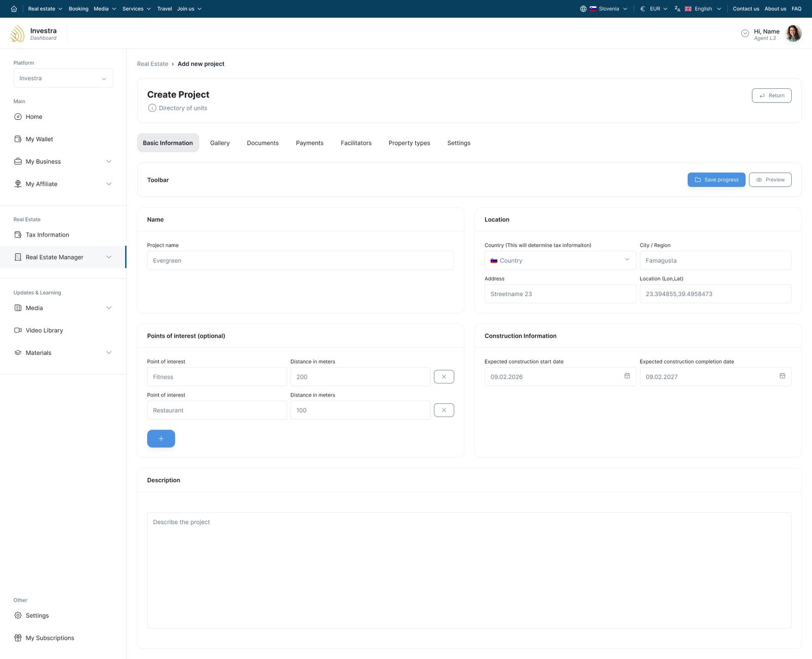Viewport: 812px width, 659px height.
Task: Click the user profile avatar
Action: click(793, 34)
